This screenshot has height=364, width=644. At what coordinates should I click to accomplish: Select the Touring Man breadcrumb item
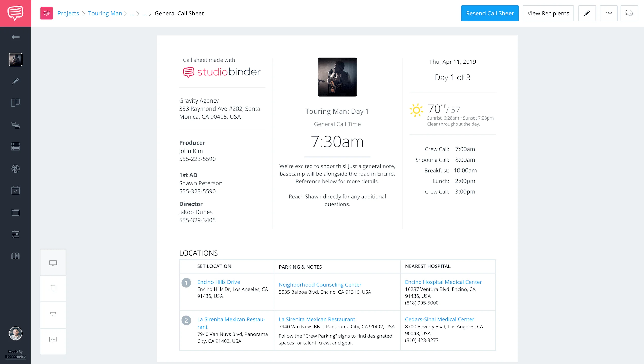tap(105, 13)
